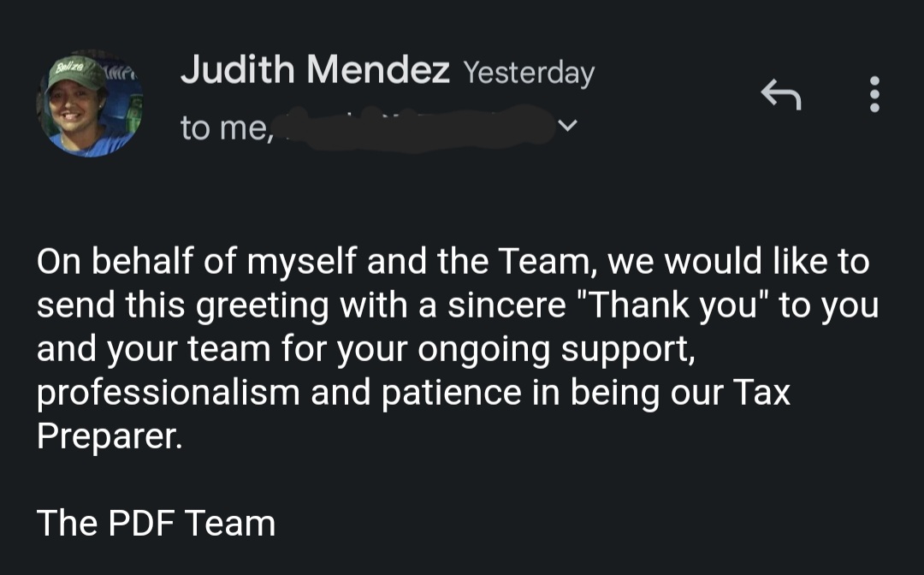The height and width of the screenshot is (575, 924).
Task: Tap the "to me," recipient line
Action: pyautogui.click(x=227, y=127)
